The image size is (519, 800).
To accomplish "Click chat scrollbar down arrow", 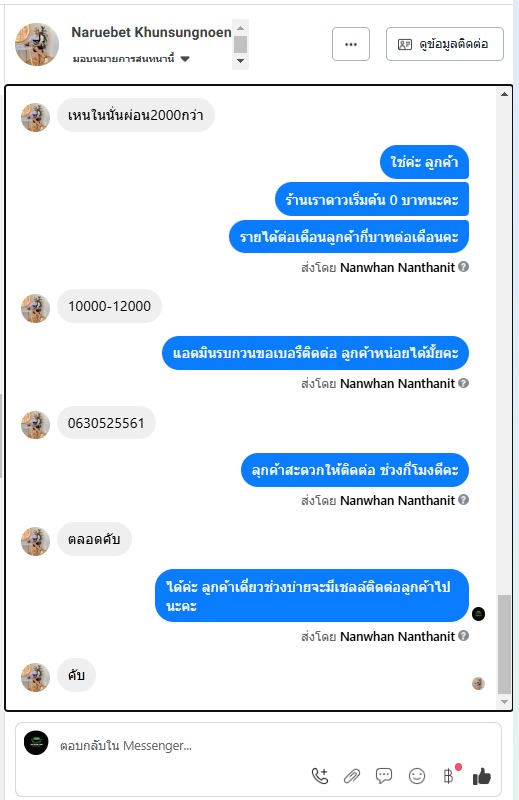I will 504,702.
